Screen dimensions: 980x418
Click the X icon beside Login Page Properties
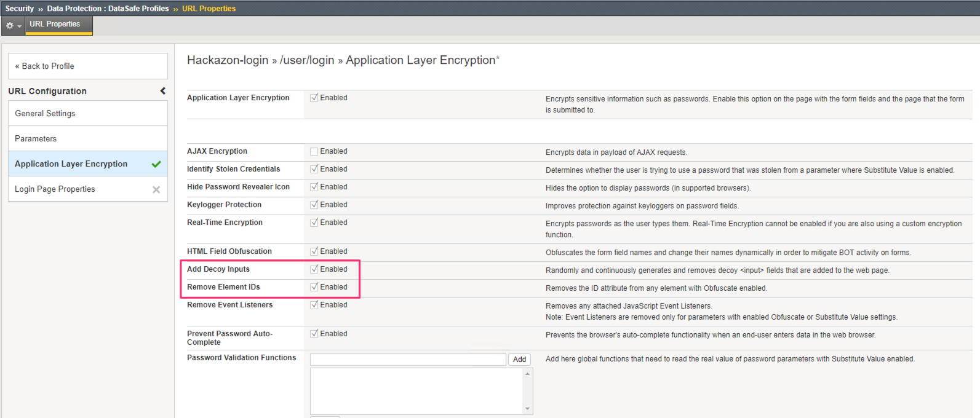click(156, 189)
